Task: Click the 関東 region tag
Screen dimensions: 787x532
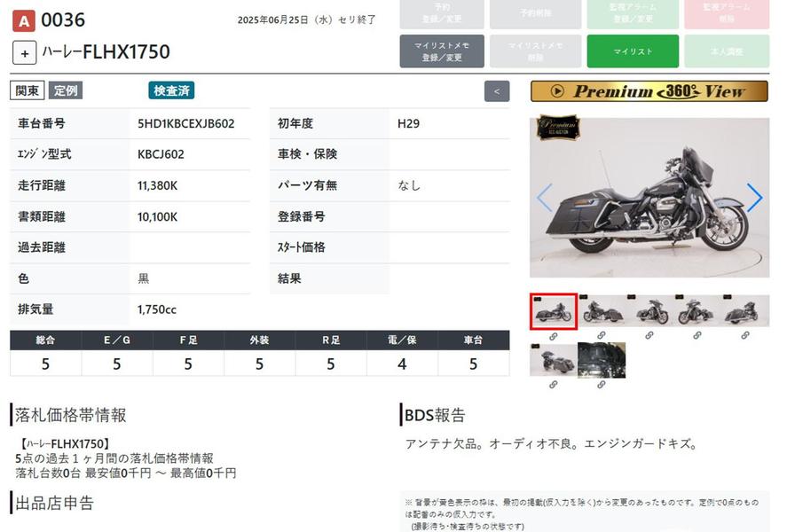Action: pyautogui.click(x=27, y=90)
